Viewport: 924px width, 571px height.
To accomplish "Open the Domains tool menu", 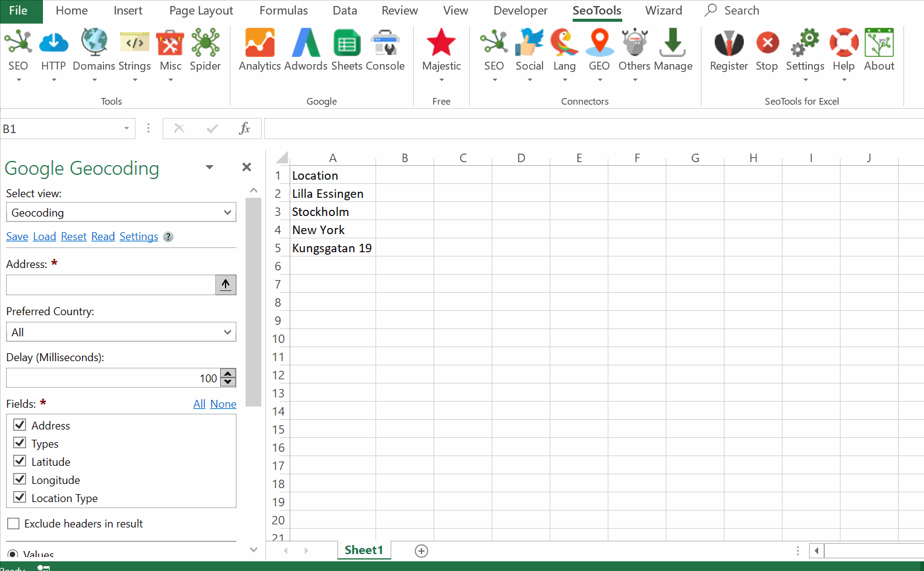I will pyautogui.click(x=94, y=54).
